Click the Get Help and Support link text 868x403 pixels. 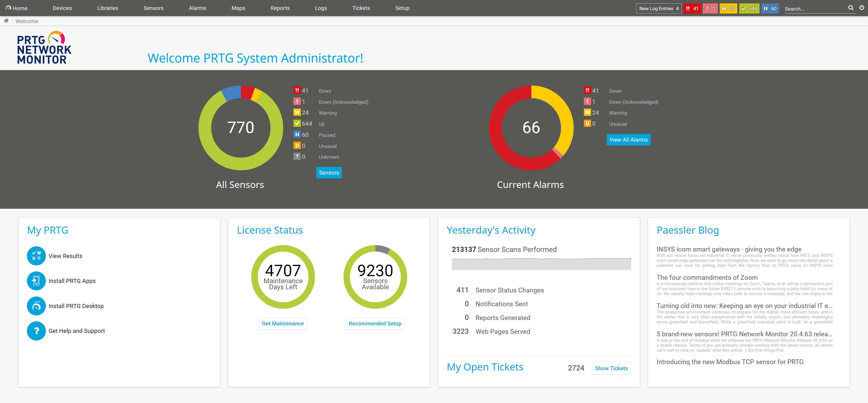tap(77, 331)
